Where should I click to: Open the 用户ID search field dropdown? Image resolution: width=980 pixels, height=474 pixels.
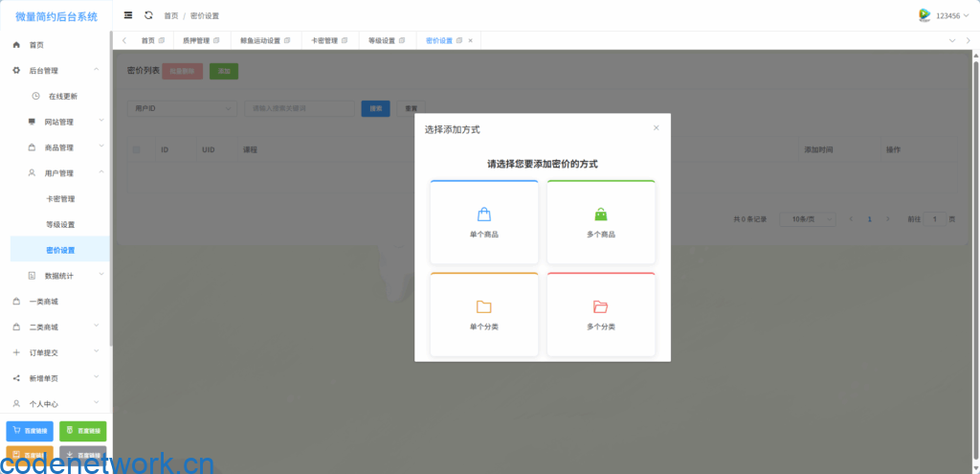point(182,108)
